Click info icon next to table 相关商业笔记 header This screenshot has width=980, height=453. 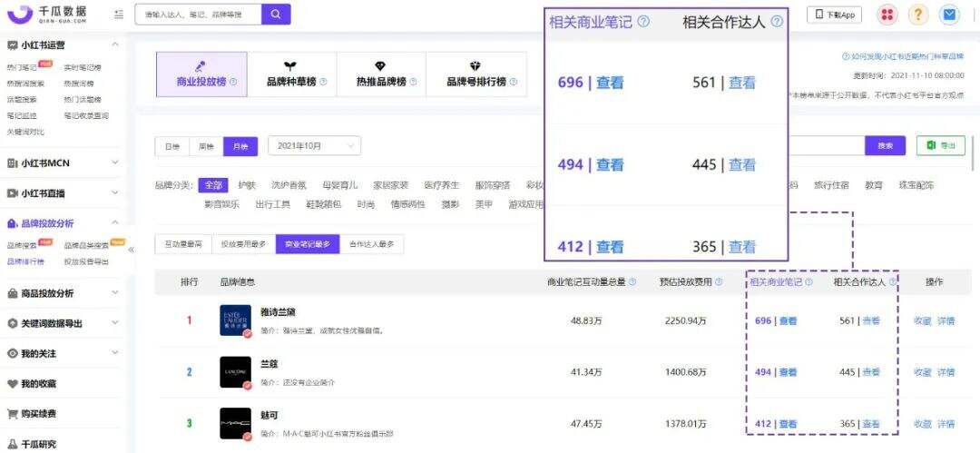[808, 282]
